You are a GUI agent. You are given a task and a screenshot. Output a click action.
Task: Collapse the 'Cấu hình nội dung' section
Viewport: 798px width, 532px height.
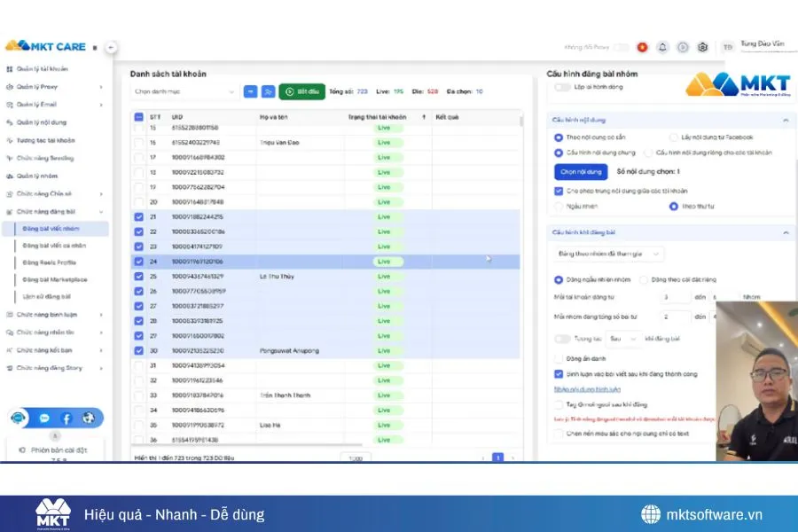pos(785,120)
